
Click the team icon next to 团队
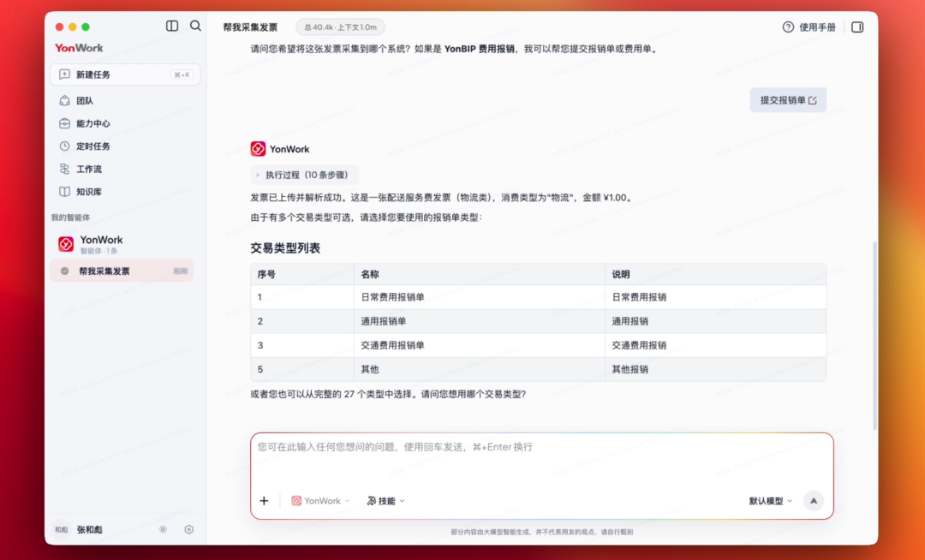(x=64, y=101)
